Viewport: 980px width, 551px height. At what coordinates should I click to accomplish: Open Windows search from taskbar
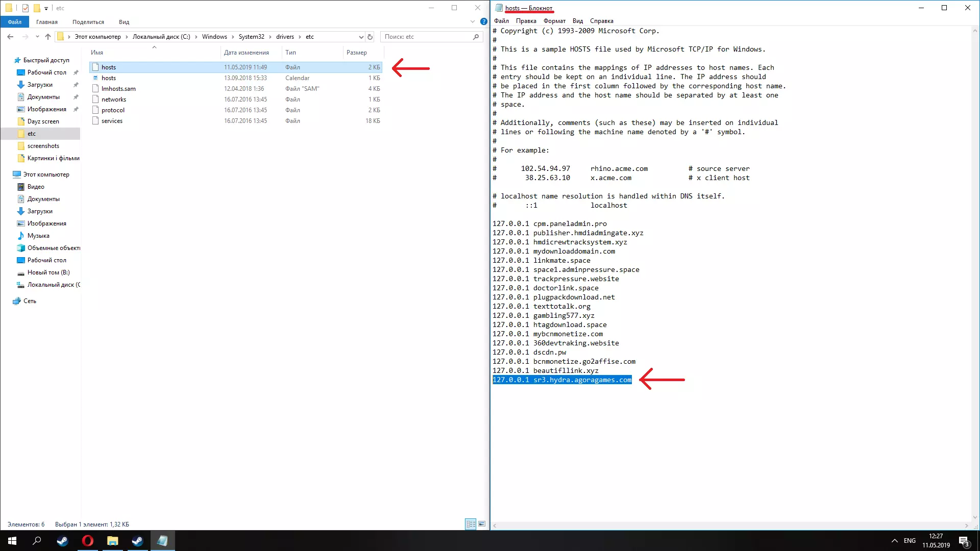click(37, 541)
